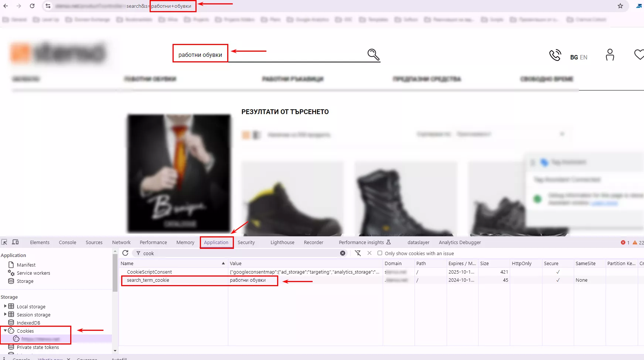Image resolution: width=644 pixels, height=360 pixels.
Task: Click the Secure column header
Action: [x=558, y=263]
